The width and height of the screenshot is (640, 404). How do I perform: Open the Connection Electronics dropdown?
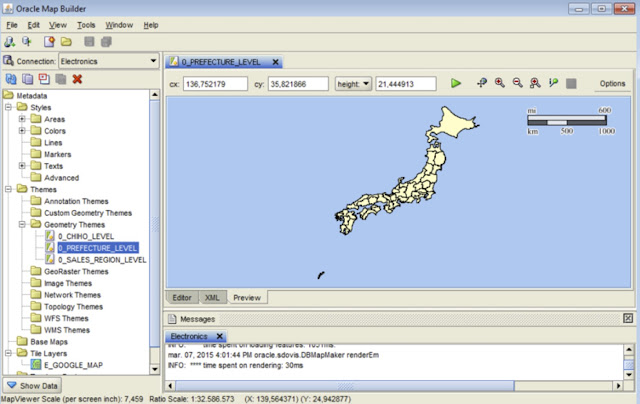(x=153, y=61)
